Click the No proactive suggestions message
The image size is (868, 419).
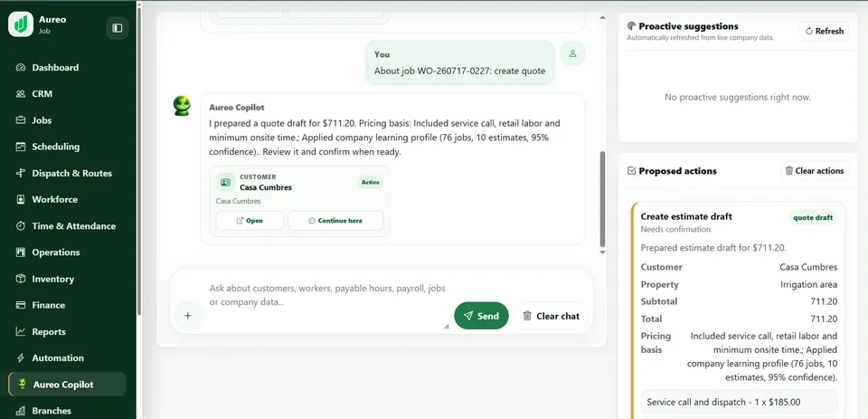point(738,97)
